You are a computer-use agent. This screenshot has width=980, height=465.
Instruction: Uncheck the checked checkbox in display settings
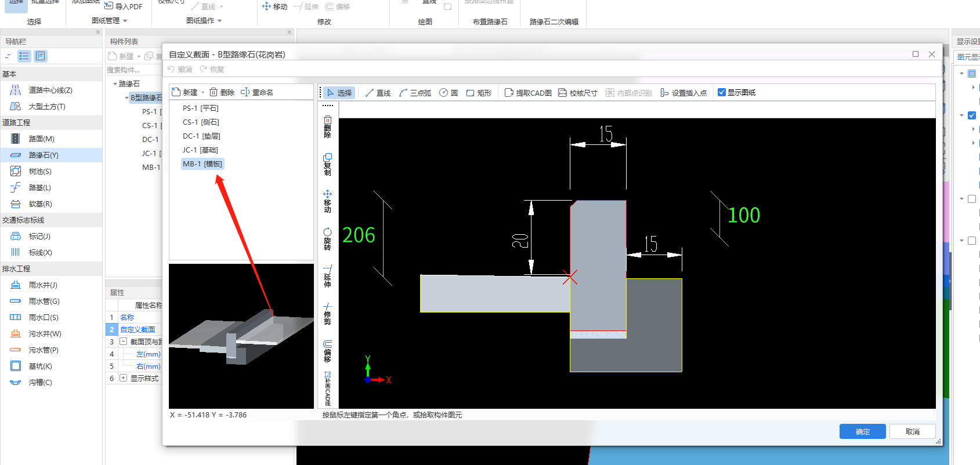tap(972, 115)
